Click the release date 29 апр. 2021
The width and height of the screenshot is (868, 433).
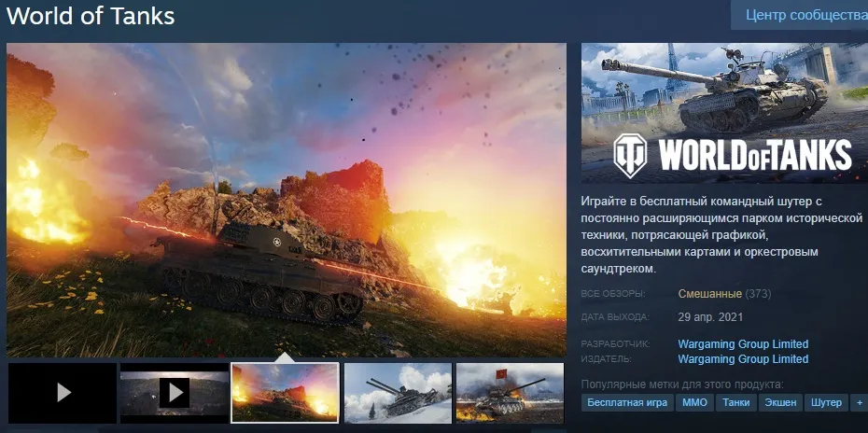[710, 317]
